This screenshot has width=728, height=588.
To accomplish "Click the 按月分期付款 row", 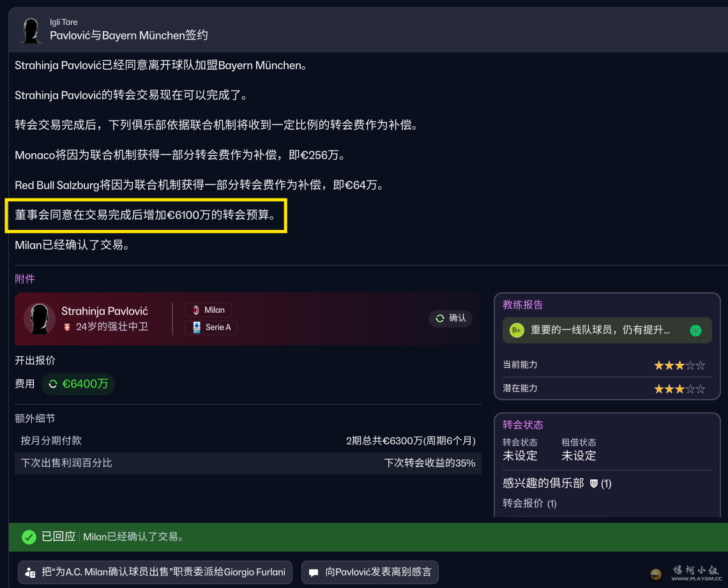I will pos(248,441).
